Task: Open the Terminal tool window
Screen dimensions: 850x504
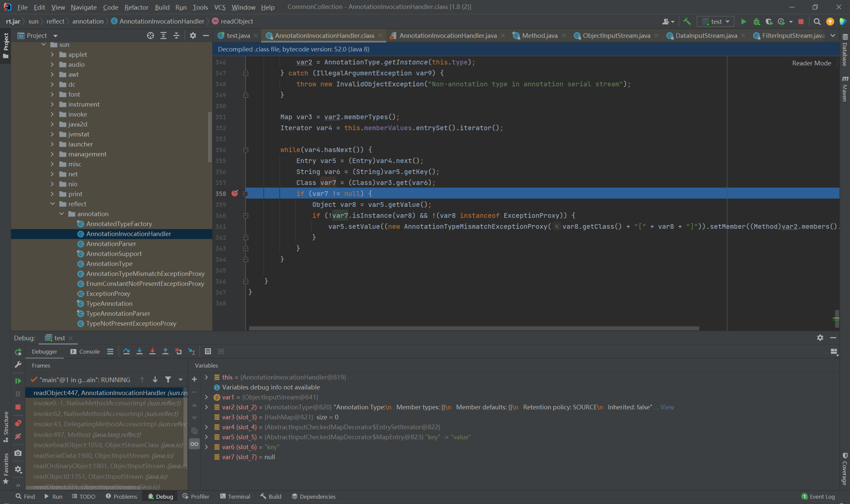Action: [235, 496]
